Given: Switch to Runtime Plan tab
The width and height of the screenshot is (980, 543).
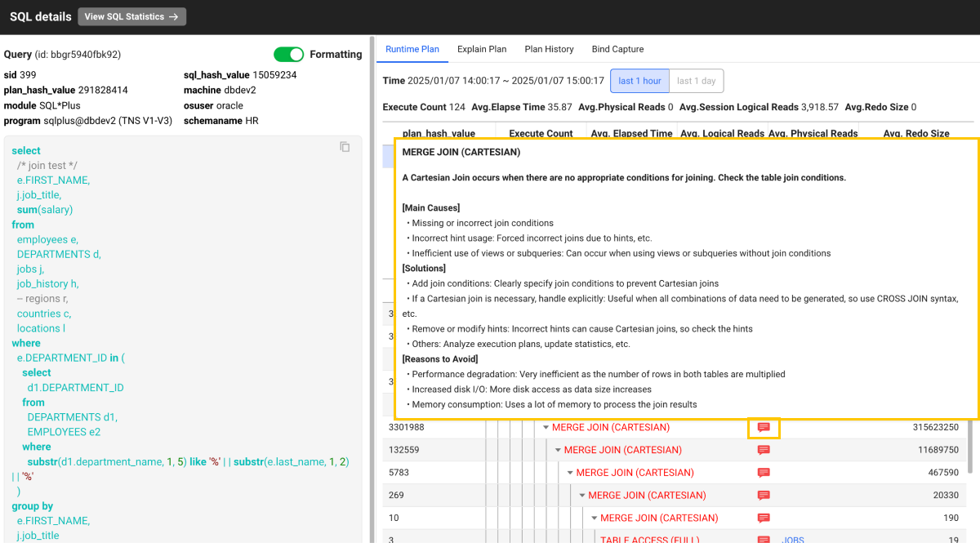Looking at the screenshot, I should (x=412, y=49).
